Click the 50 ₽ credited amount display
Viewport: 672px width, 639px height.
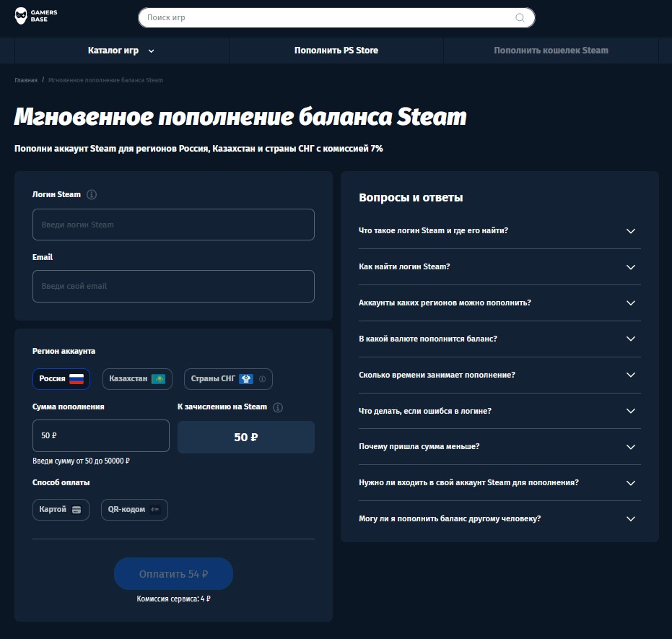(x=246, y=437)
